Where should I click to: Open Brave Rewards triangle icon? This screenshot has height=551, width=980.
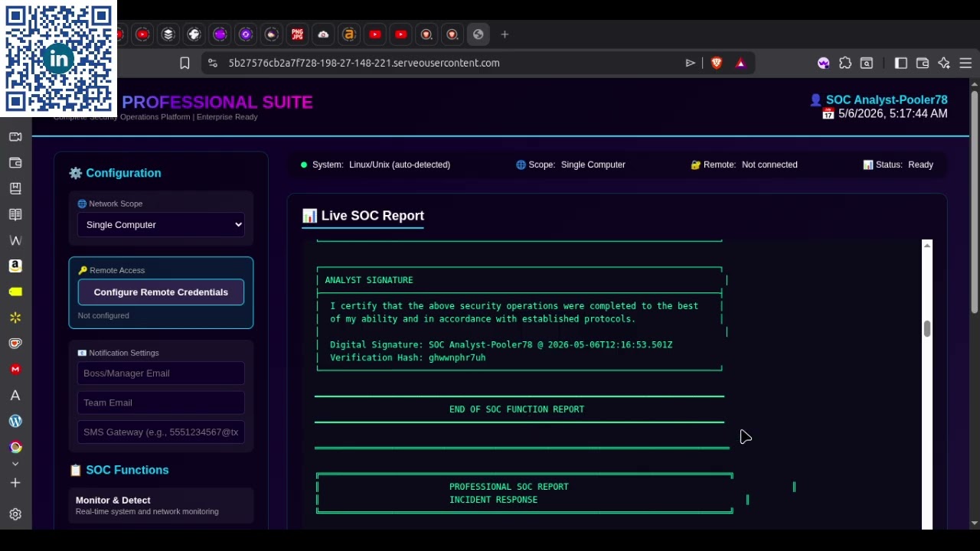(x=740, y=63)
